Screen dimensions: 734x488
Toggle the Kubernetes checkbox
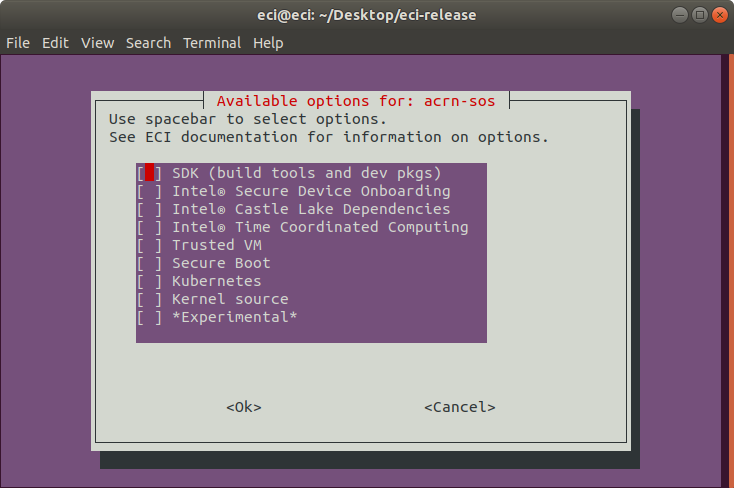[149, 281]
